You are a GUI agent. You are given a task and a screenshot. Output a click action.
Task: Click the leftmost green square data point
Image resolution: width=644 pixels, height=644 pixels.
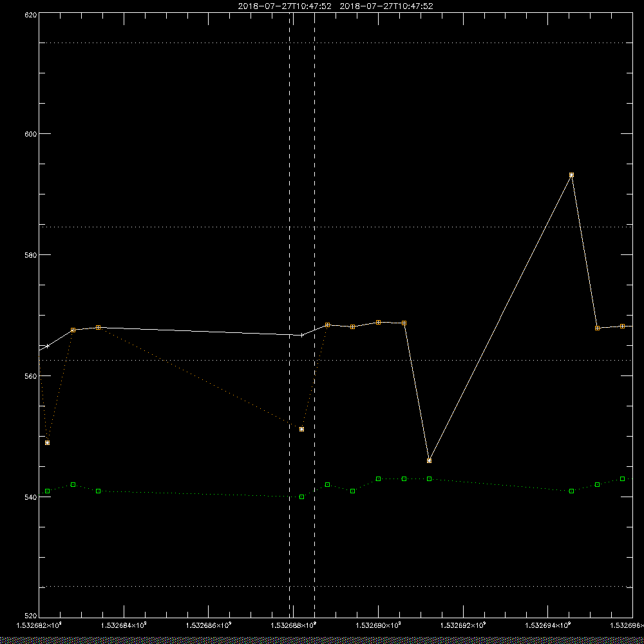pos(47,491)
